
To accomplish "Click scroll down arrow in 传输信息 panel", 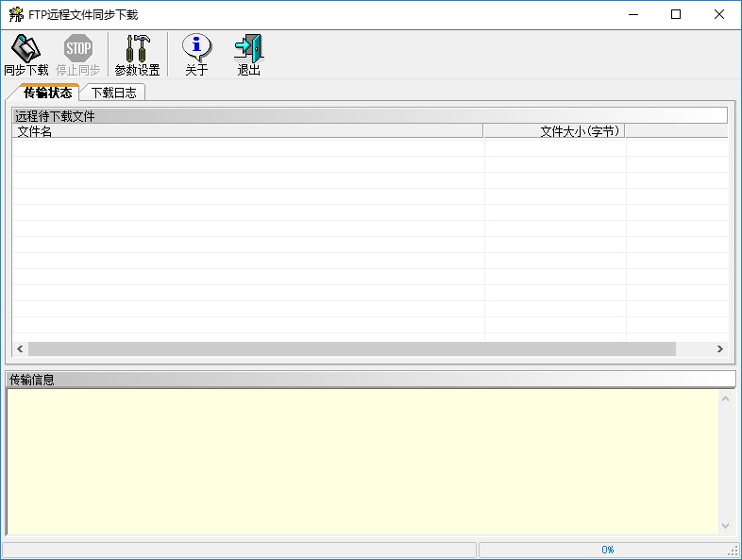I will (725, 526).
